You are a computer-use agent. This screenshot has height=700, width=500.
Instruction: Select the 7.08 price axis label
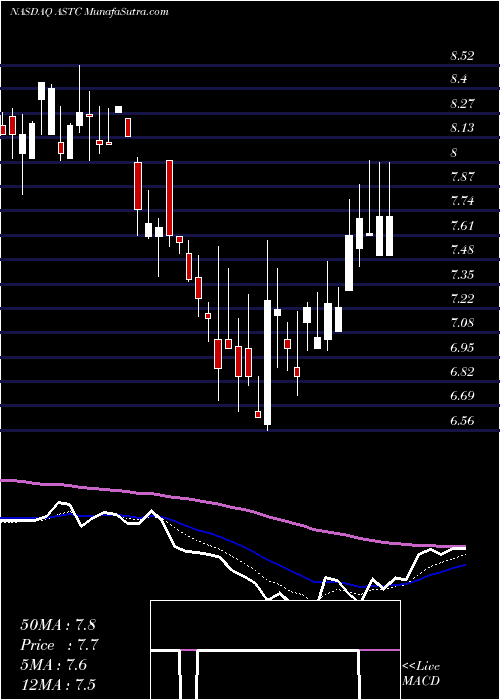[x=462, y=323]
